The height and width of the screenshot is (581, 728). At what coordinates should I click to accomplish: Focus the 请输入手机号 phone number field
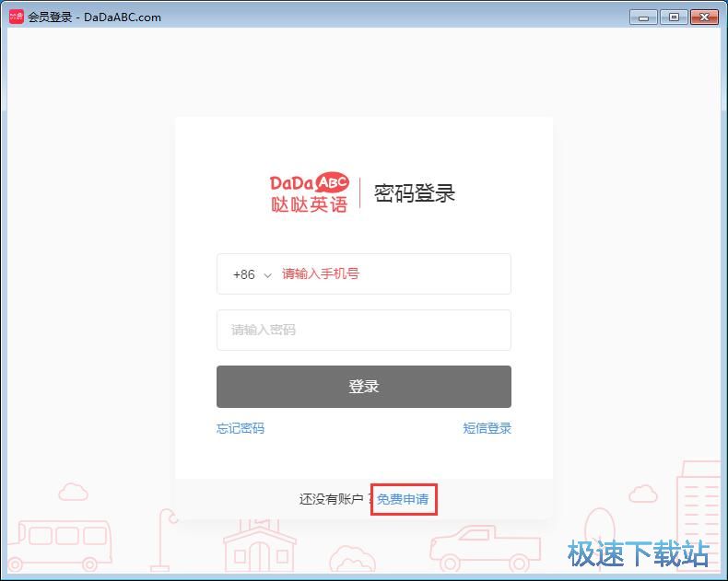394,273
